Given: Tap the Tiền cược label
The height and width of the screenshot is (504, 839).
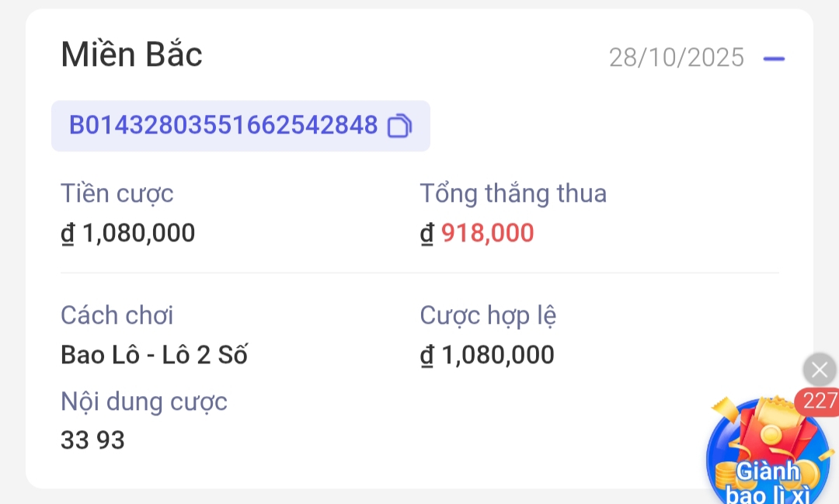Looking at the screenshot, I should point(117,193).
